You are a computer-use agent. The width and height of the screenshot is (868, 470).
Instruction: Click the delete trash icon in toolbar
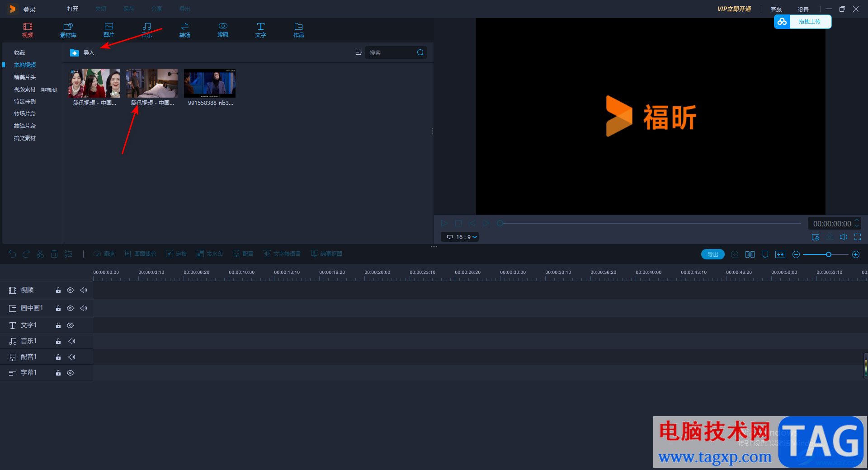pyautogui.click(x=54, y=254)
